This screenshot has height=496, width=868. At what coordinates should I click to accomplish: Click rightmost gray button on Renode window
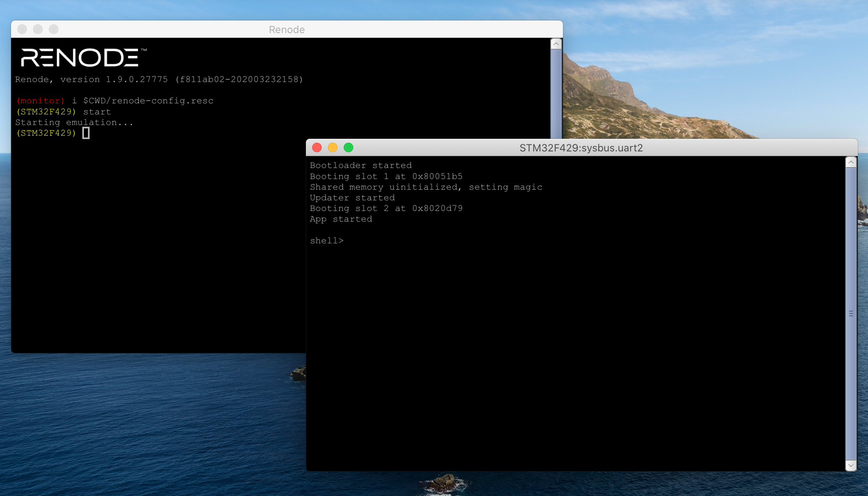(x=54, y=29)
